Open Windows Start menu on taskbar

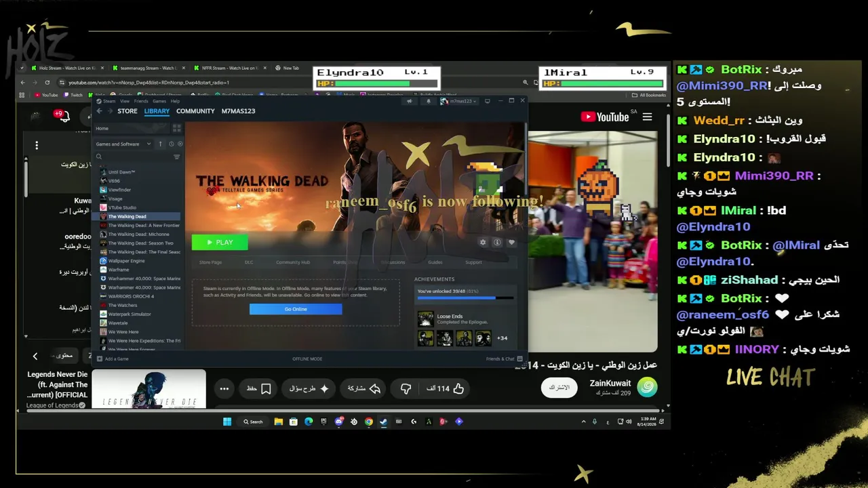point(227,422)
